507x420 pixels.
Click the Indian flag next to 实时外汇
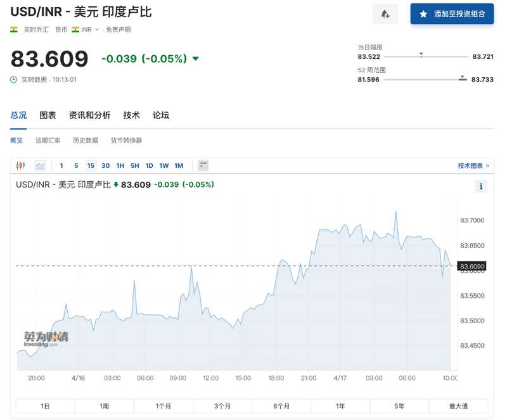point(14,30)
